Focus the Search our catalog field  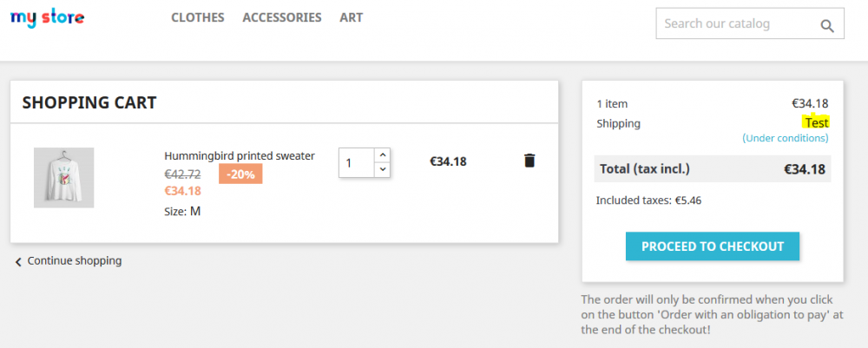pos(736,24)
